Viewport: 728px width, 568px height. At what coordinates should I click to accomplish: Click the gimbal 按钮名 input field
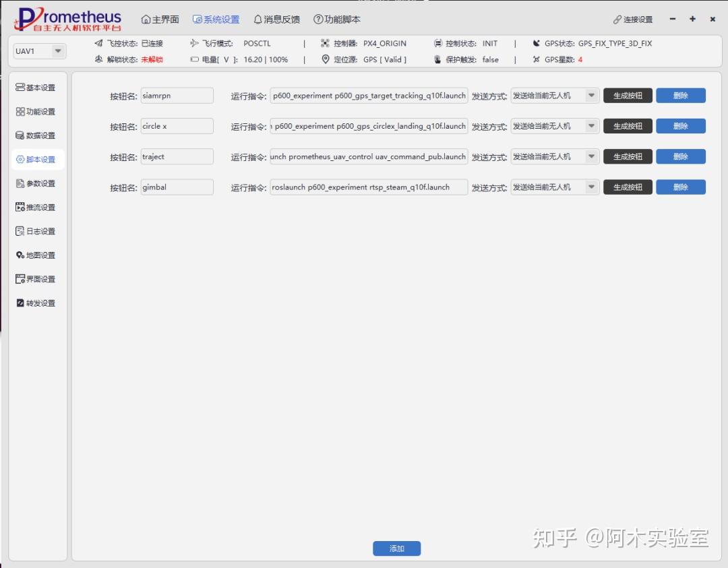(x=177, y=187)
